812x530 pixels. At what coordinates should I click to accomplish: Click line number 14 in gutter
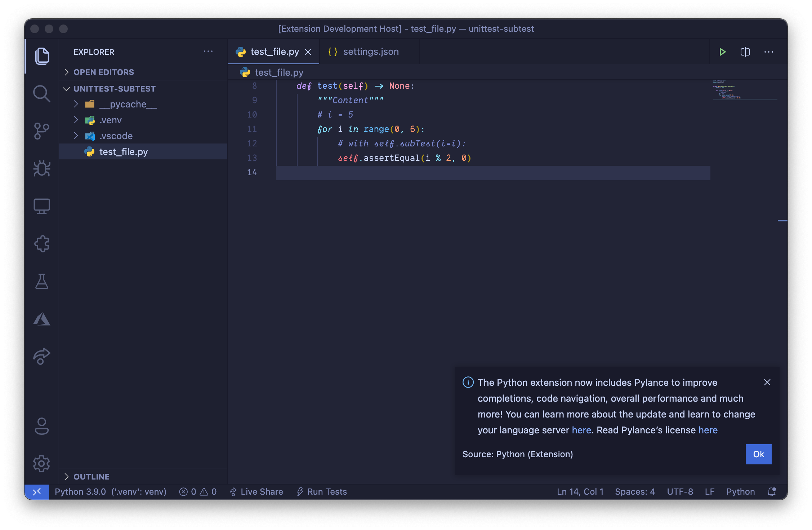[252, 172]
